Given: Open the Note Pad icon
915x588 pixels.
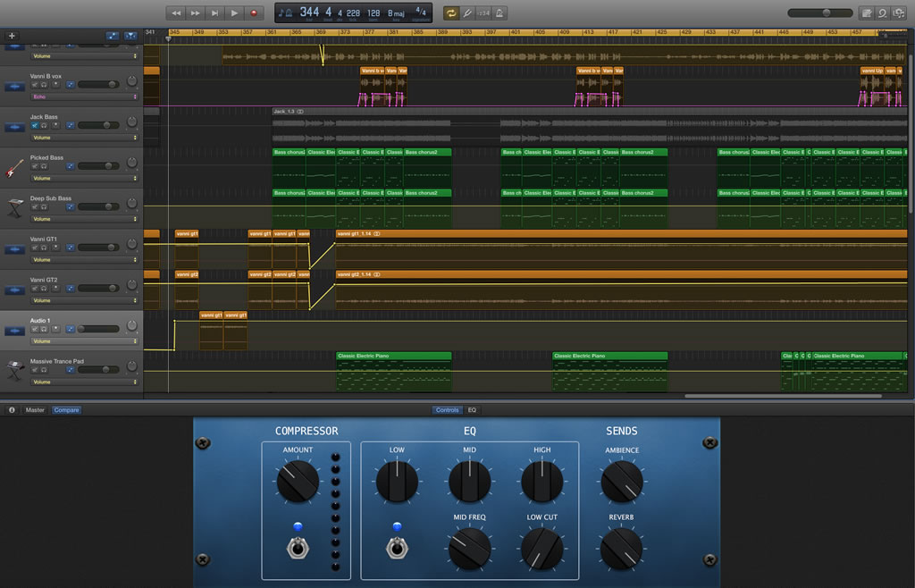Looking at the screenshot, I should click(x=867, y=13).
